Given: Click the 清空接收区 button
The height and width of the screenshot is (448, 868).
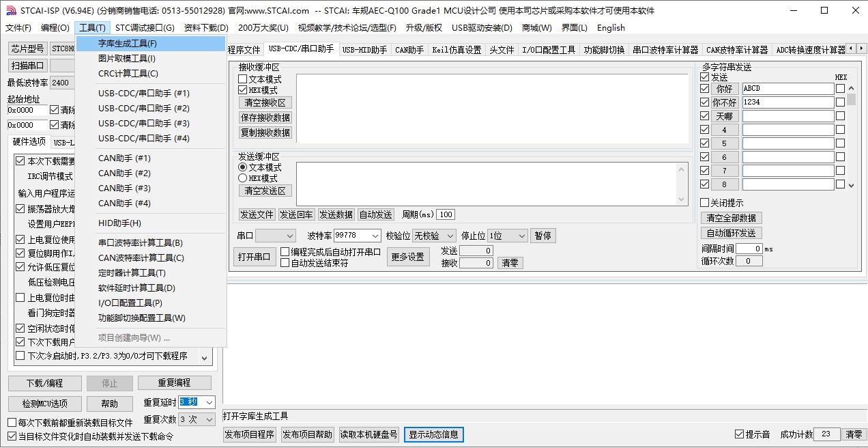Looking at the screenshot, I should (265, 102).
